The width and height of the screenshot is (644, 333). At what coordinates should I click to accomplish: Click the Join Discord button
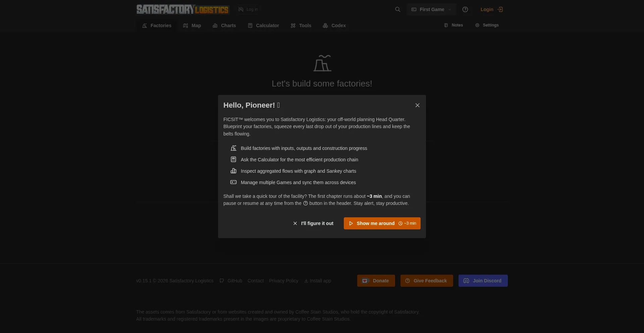click(x=483, y=281)
